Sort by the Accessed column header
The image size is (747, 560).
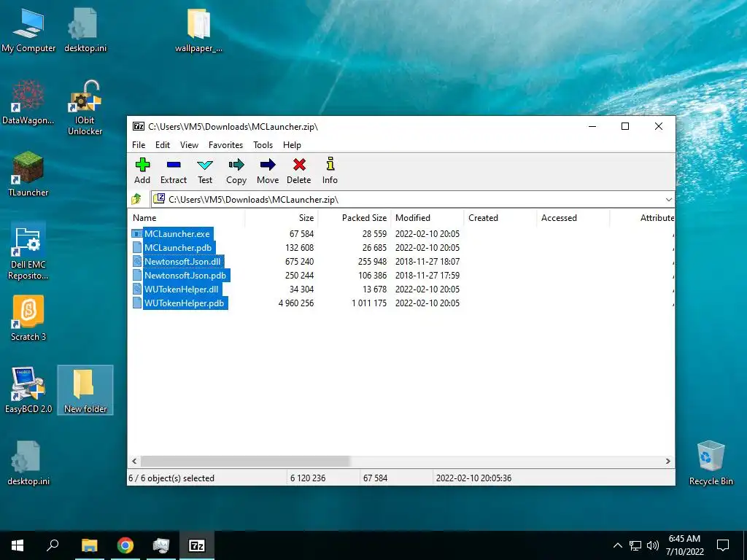coord(573,217)
